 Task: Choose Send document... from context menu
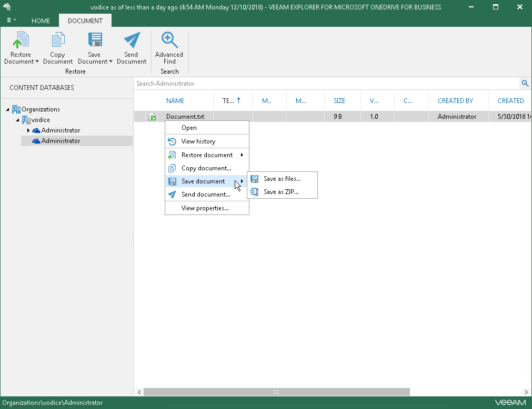(x=207, y=195)
